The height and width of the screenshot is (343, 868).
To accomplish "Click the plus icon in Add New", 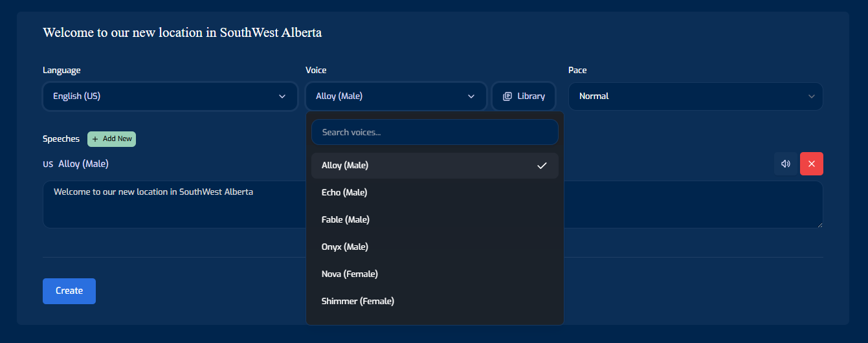I will pyautogui.click(x=95, y=139).
